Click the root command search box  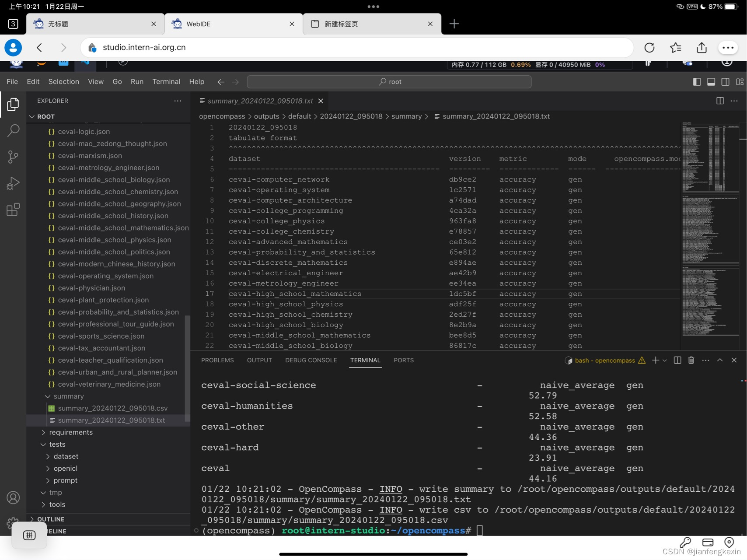[x=389, y=82]
